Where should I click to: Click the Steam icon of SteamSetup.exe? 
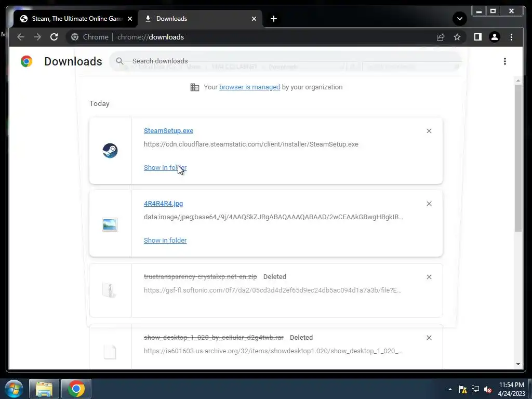110,151
